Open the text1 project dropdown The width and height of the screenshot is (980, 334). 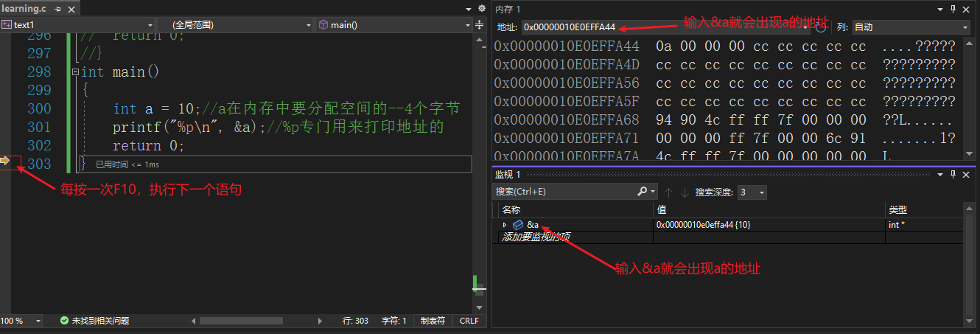click(x=75, y=24)
